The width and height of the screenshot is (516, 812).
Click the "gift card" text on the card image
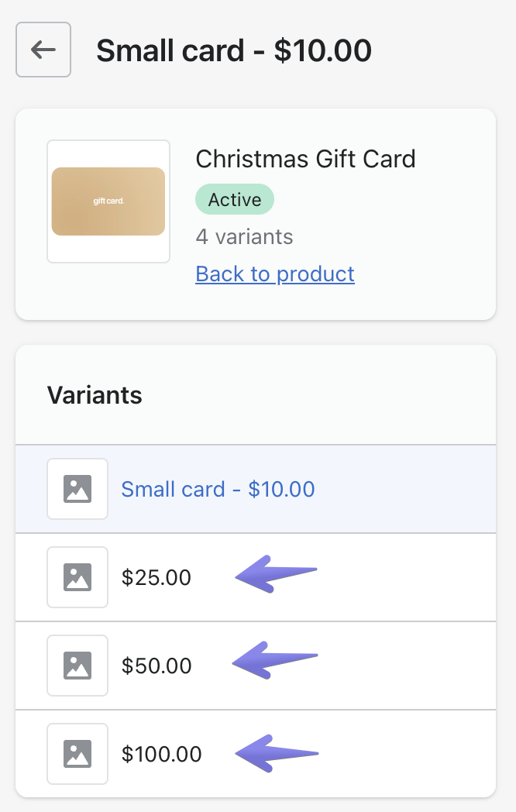pyautogui.click(x=108, y=201)
